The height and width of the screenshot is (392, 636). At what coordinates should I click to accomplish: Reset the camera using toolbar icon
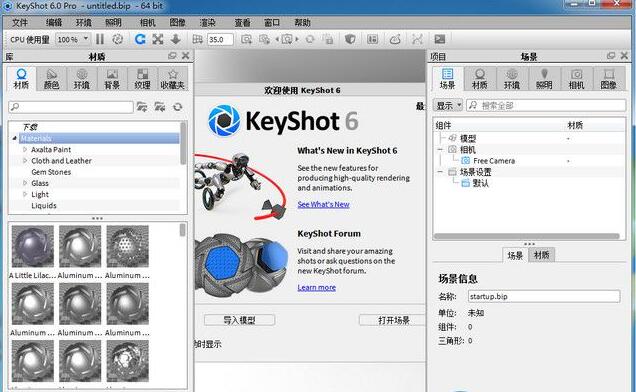coord(310,39)
